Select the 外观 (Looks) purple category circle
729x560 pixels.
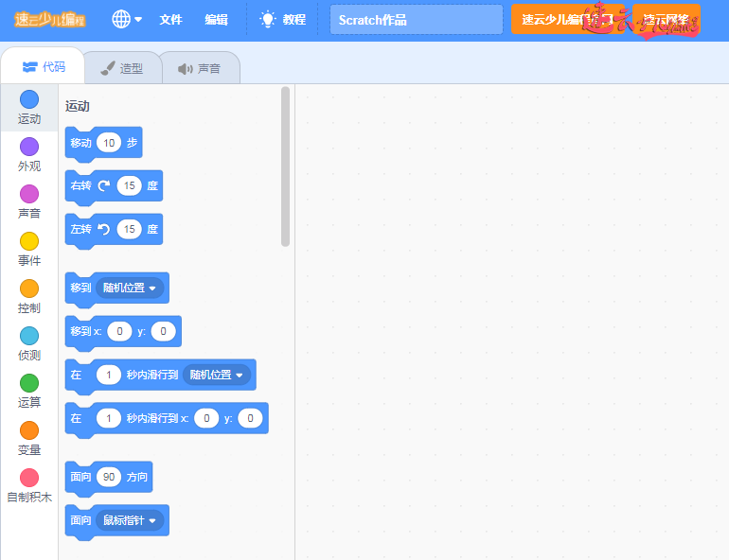click(x=29, y=147)
